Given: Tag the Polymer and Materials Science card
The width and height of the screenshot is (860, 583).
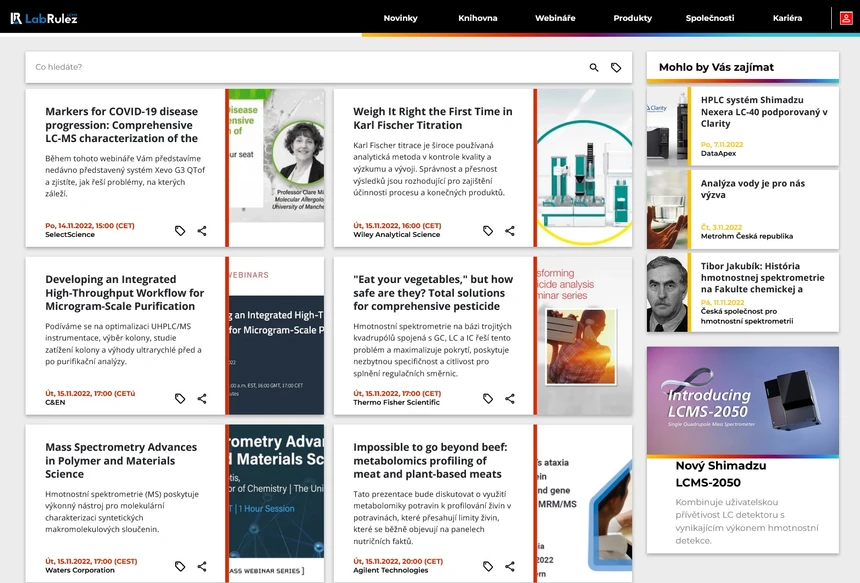Looking at the screenshot, I should [x=180, y=567].
